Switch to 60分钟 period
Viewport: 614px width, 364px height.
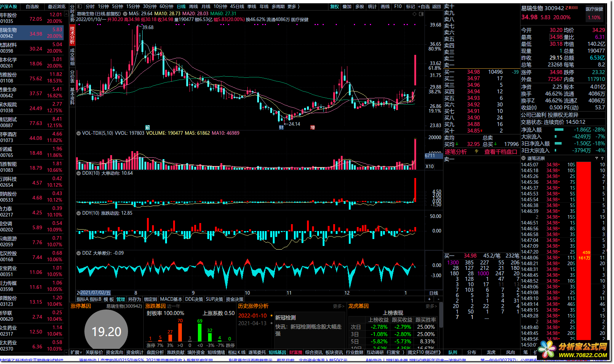point(167,7)
